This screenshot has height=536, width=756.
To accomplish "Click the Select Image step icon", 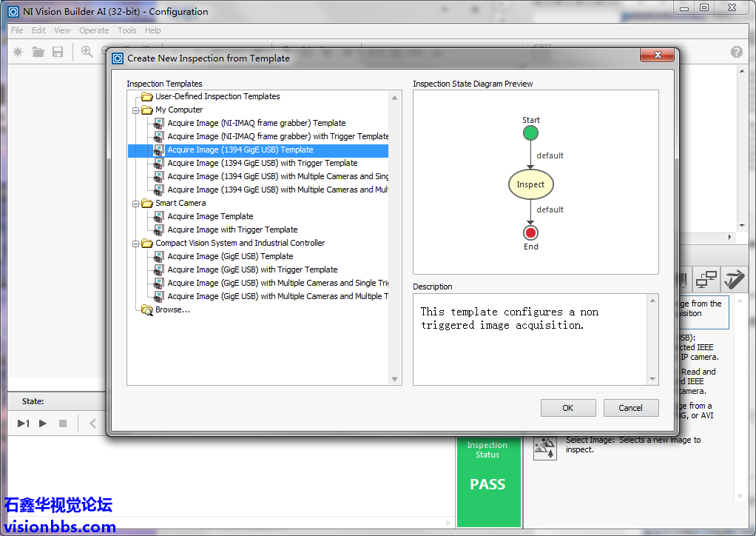I will tap(545, 447).
